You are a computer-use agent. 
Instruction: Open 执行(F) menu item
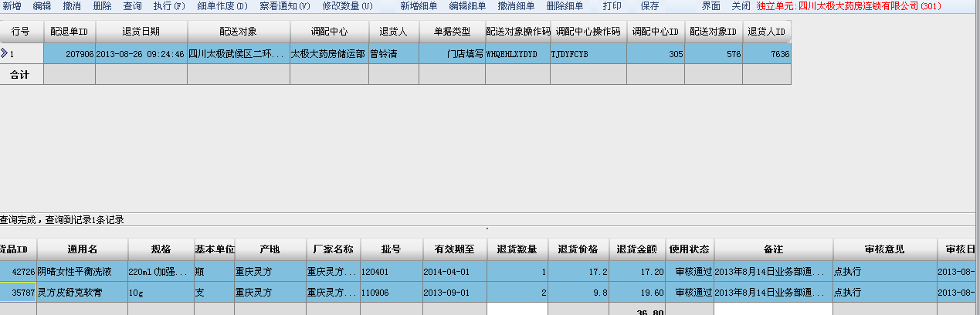(169, 6)
